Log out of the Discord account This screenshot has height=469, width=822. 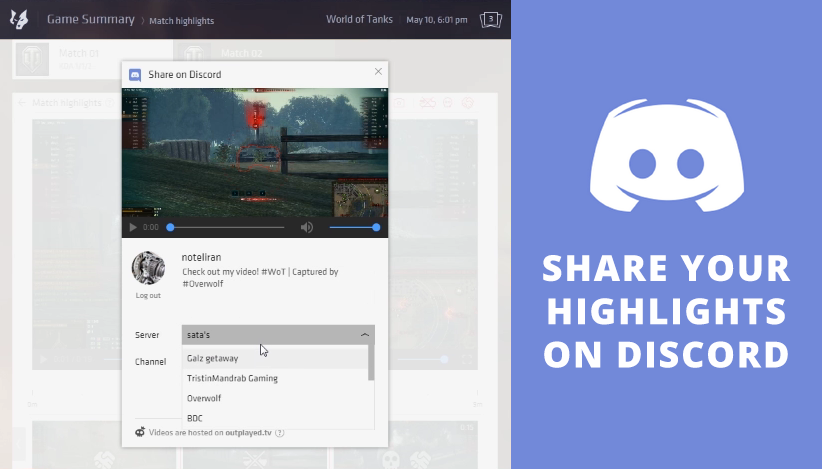click(148, 296)
